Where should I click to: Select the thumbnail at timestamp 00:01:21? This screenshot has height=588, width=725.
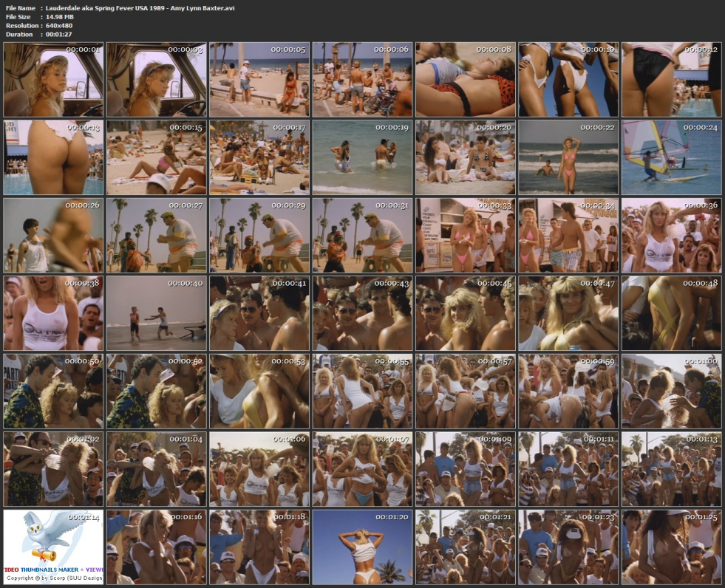pyautogui.click(x=465, y=547)
